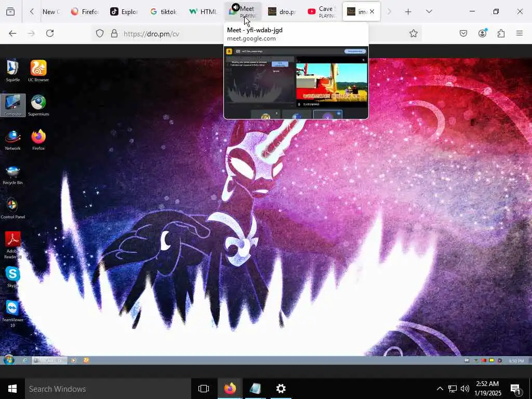Switch to the TikTok Explore tab
The height and width of the screenshot is (399, 532).
[124, 11]
